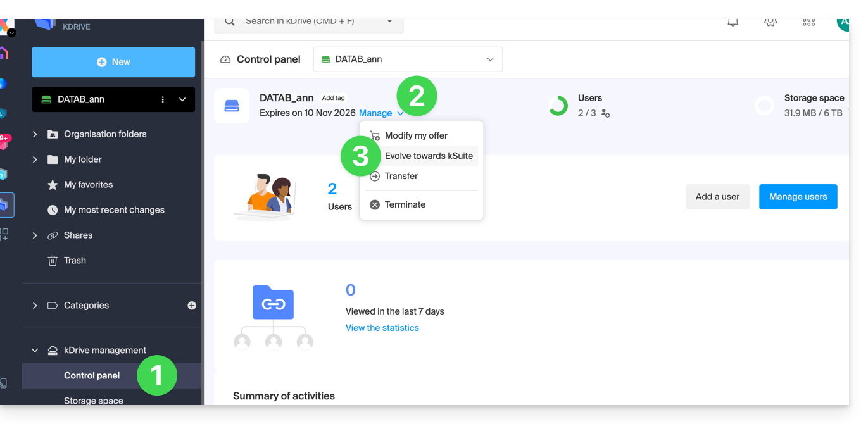
Task: Open Trash in the sidebar
Action: 75,261
